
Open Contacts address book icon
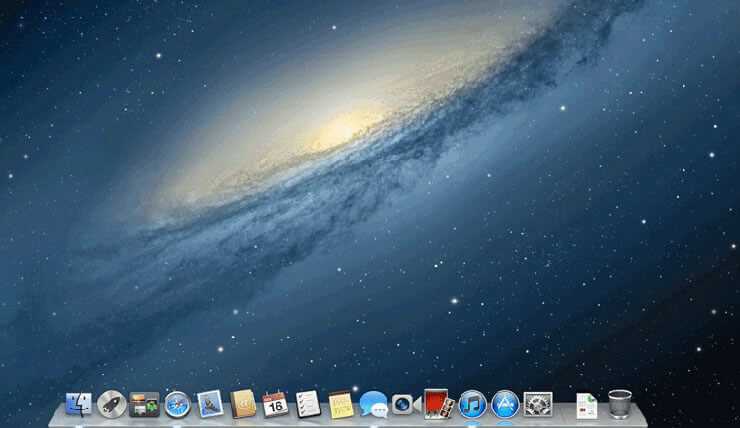[243, 404]
